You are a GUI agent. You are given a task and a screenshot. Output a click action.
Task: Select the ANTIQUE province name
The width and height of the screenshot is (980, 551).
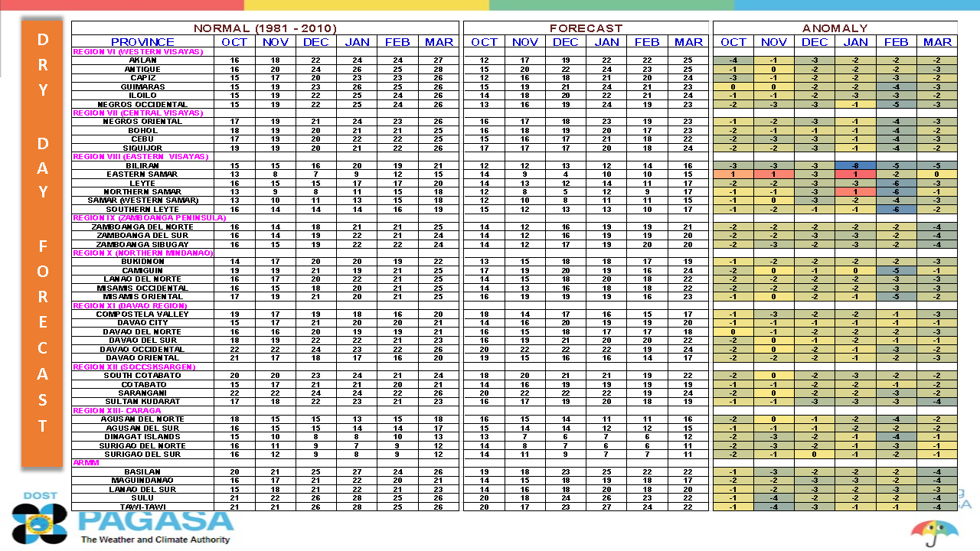142,69
